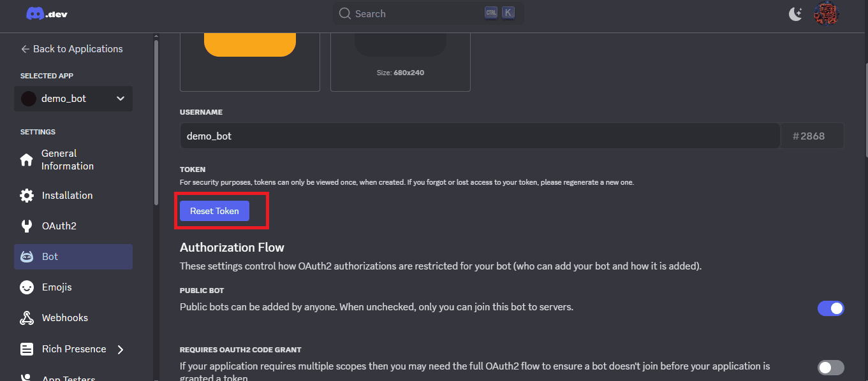Toggle dark mode moon icon
The width and height of the screenshot is (868, 381).
[x=795, y=13]
